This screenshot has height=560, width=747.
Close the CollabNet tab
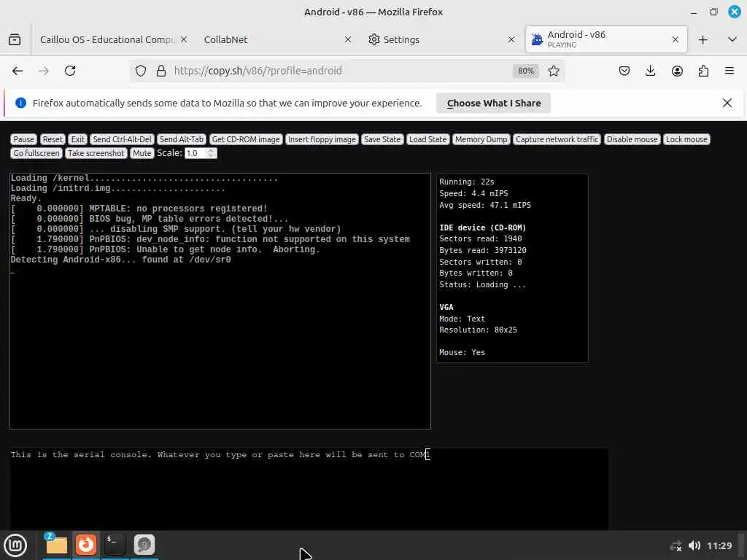pyautogui.click(x=348, y=39)
